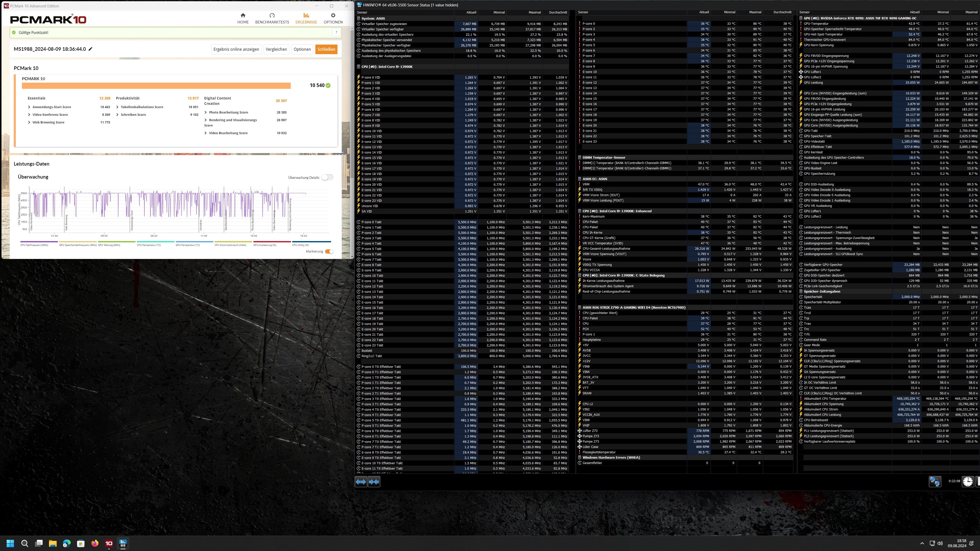Select Ring/LLC Takt sensor row
980x551 pixels.
tap(462, 356)
